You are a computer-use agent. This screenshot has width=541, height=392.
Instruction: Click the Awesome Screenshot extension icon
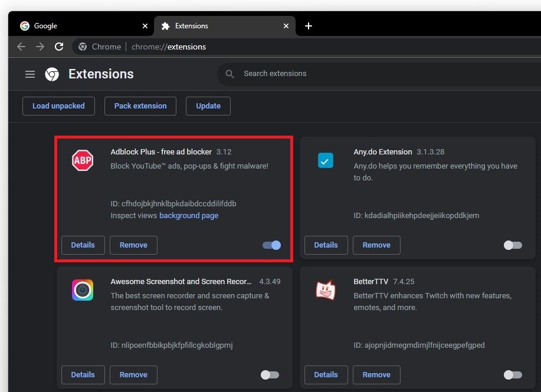tap(83, 289)
